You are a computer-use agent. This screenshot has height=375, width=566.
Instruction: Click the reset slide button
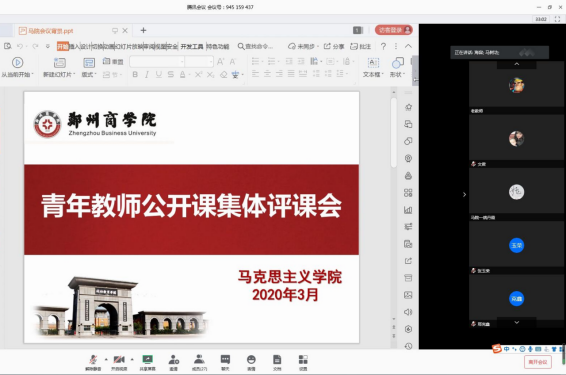[x=113, y=61]
